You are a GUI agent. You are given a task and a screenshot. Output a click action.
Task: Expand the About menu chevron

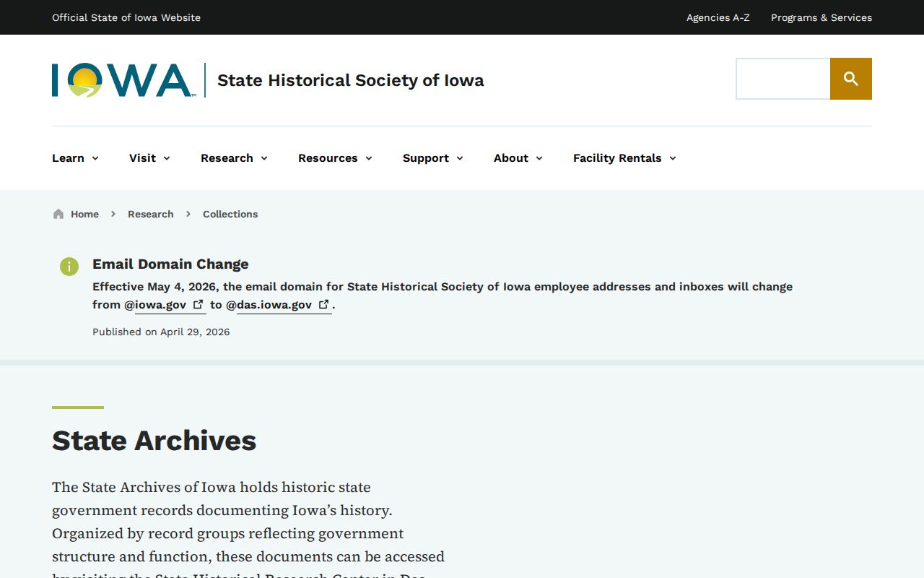tap(539, 158)
